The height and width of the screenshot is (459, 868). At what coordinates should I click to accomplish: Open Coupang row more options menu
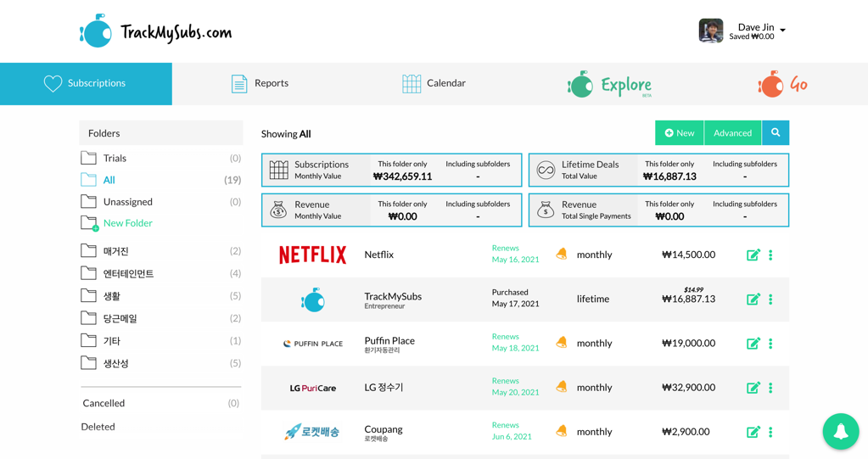pos(770,432)
